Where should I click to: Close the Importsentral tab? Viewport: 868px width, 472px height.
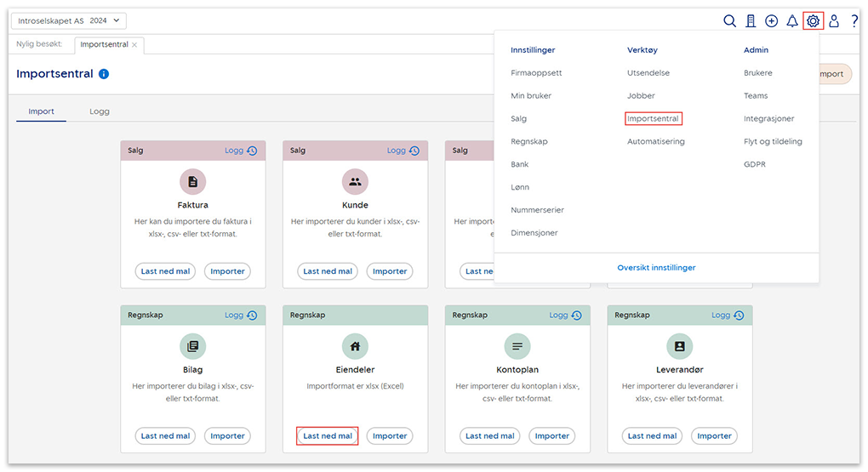(134, 44)
